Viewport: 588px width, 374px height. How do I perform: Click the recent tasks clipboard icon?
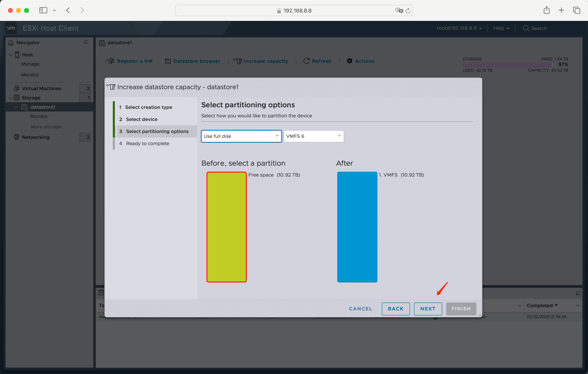pyautogui.click(x=101, y=292)
